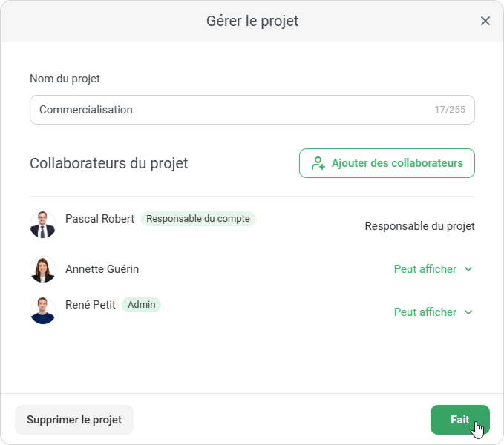Click the Responsable du compte badge
The height and width of the screenshot is (445, 504).
pyautogui.click(x=198, y=219)
